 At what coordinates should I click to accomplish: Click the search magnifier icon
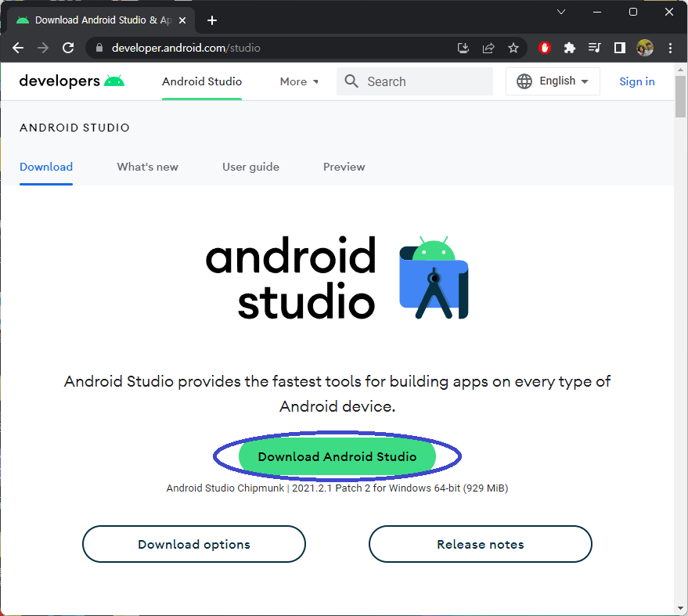pyautogui.click(x=351, y=81)
